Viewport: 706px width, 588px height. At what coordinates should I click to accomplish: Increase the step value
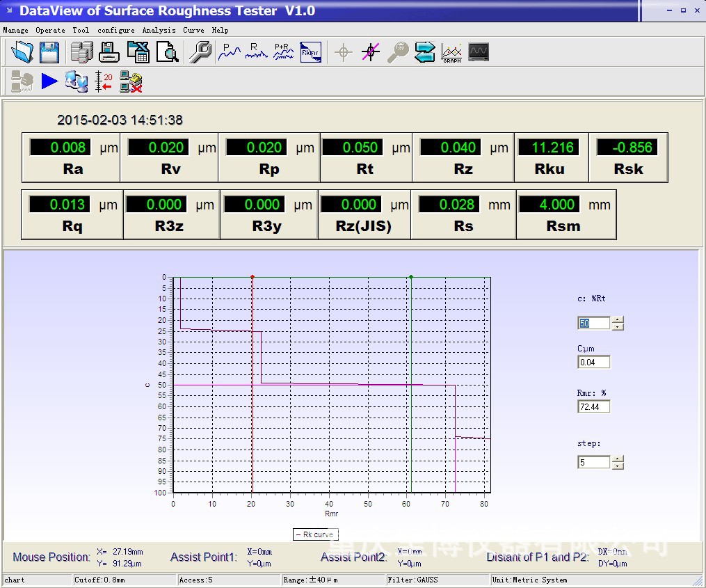click(618, 459)
